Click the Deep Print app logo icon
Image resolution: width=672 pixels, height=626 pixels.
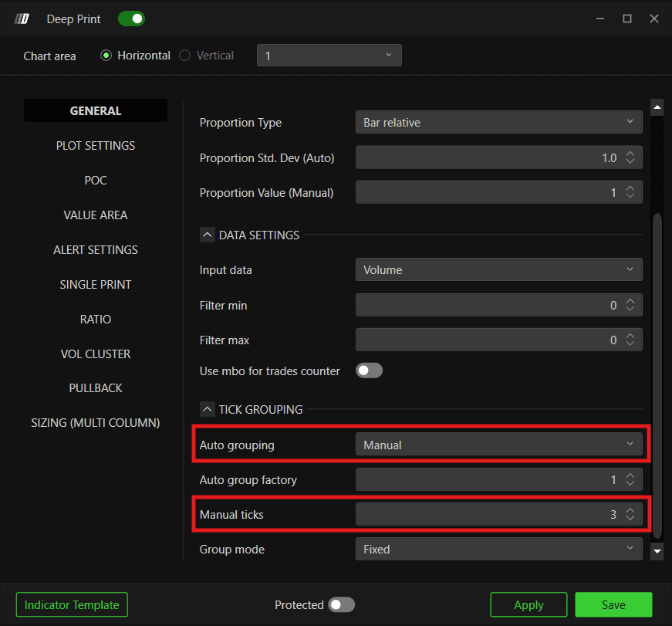(x=22, y=19)
